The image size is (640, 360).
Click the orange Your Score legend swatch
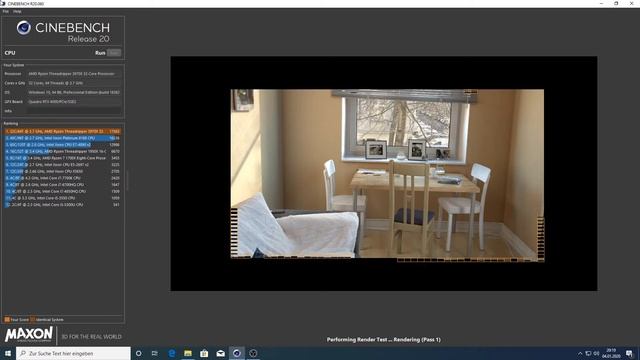(x=7, y=320)
